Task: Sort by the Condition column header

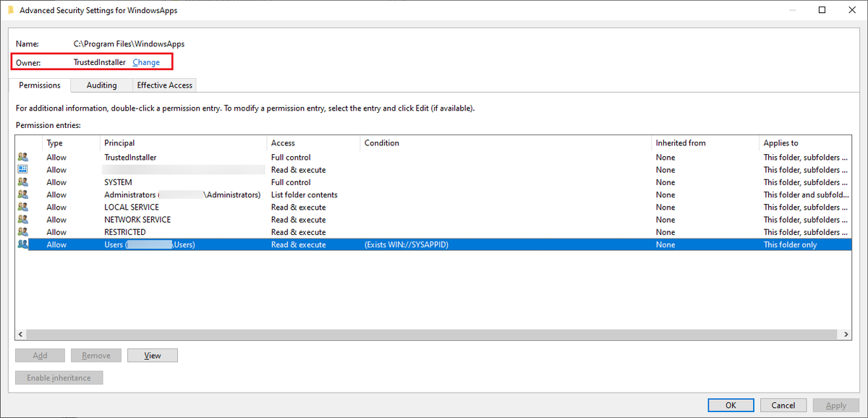Action: pyautogui.click(x=506, y=143)
